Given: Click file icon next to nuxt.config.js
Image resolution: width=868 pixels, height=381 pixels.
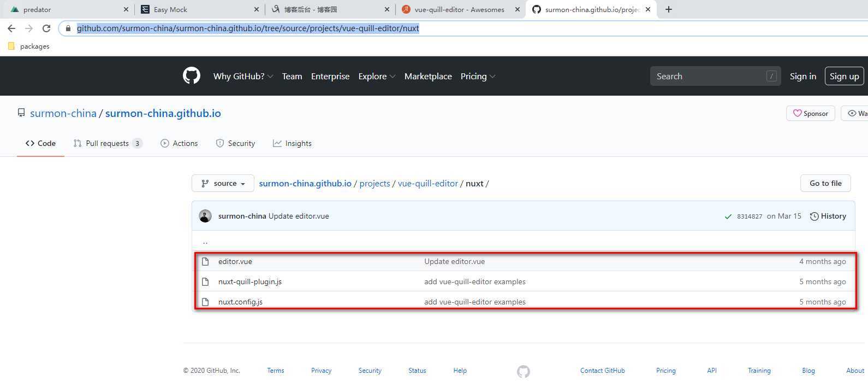Looking at the screenshot, I should 205,302.
